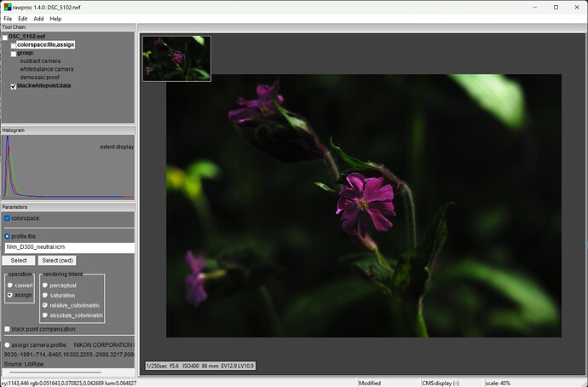588x387 pixels.
Task: Choose the convert operation radio button
Action: pos(10,286)
